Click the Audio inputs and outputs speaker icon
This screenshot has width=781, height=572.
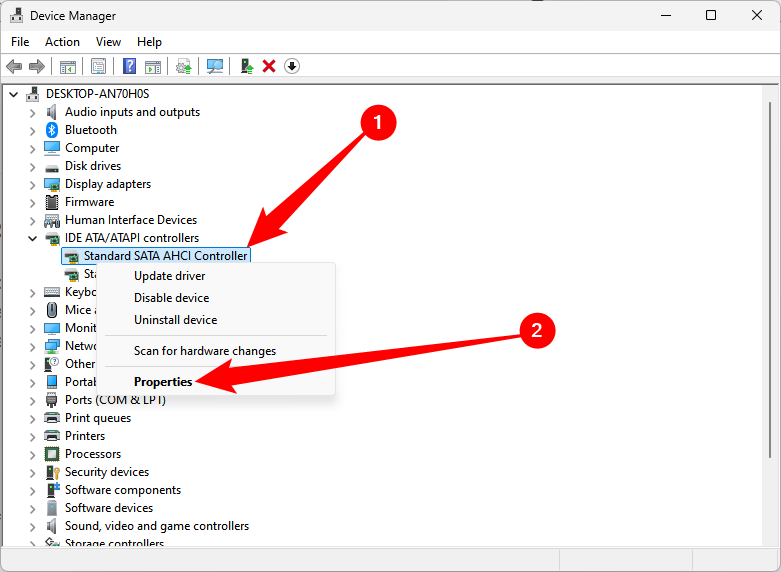coord(52,112)
